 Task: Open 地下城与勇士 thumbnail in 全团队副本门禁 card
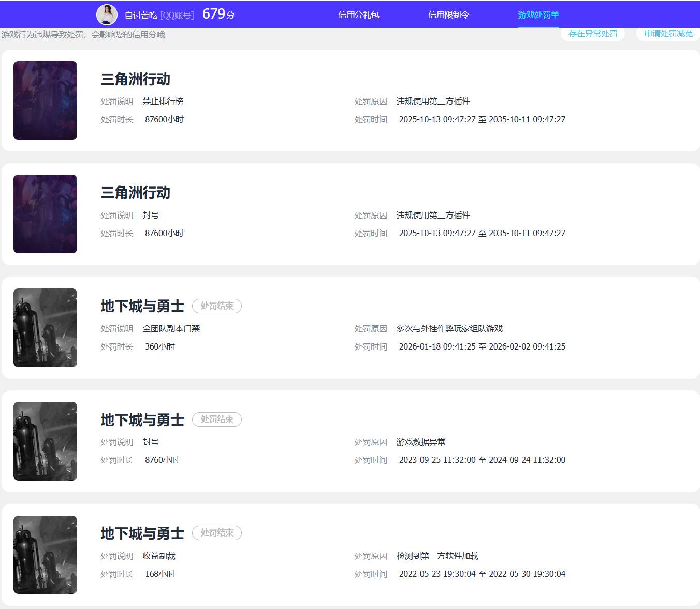click(45, 328)
